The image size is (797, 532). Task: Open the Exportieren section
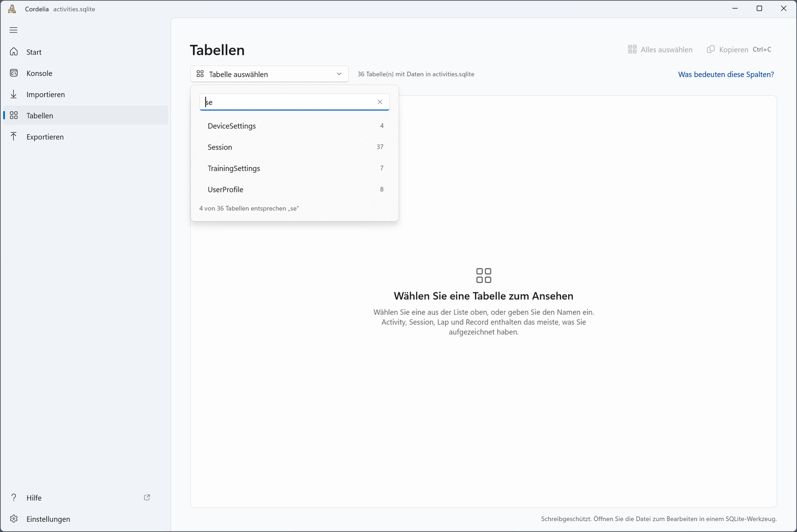(85, 136)
